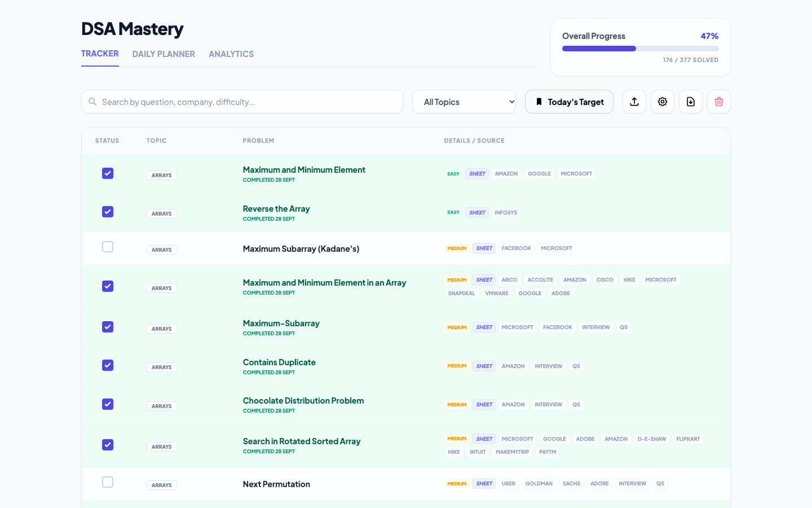The image size is (812, 508).
Task: Uncheck the Reverse the Array checkbox
Action: click(108, 212)
